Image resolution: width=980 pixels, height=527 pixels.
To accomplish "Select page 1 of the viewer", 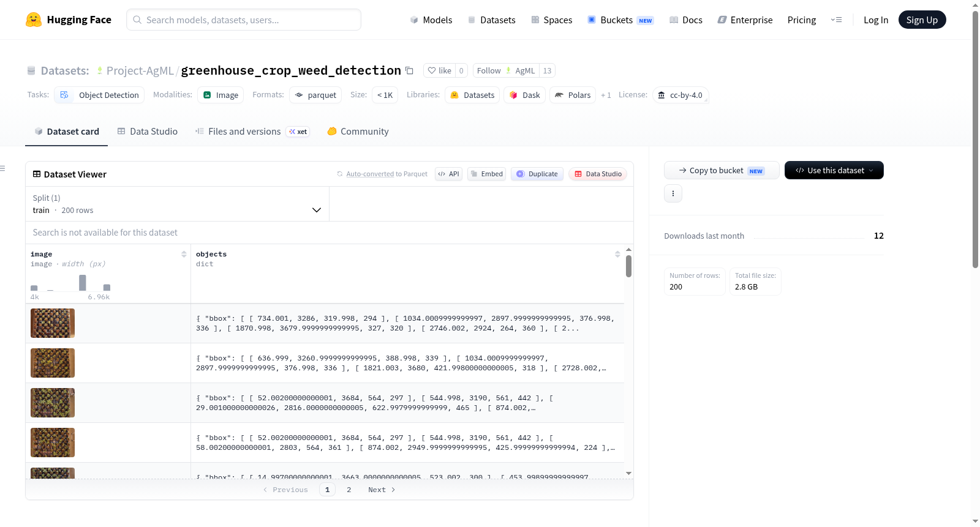I will coord(327,490).
